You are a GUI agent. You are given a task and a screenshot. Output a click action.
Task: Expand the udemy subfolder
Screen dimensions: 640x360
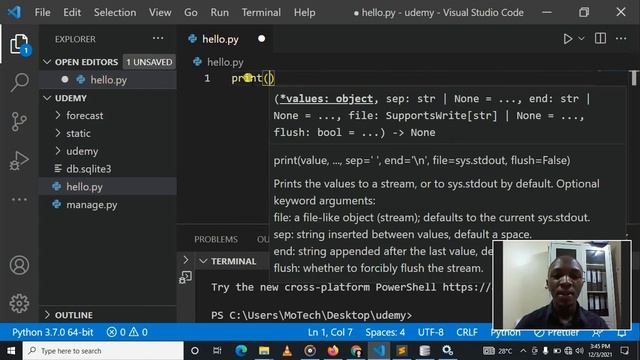click(x=108, y=151)
